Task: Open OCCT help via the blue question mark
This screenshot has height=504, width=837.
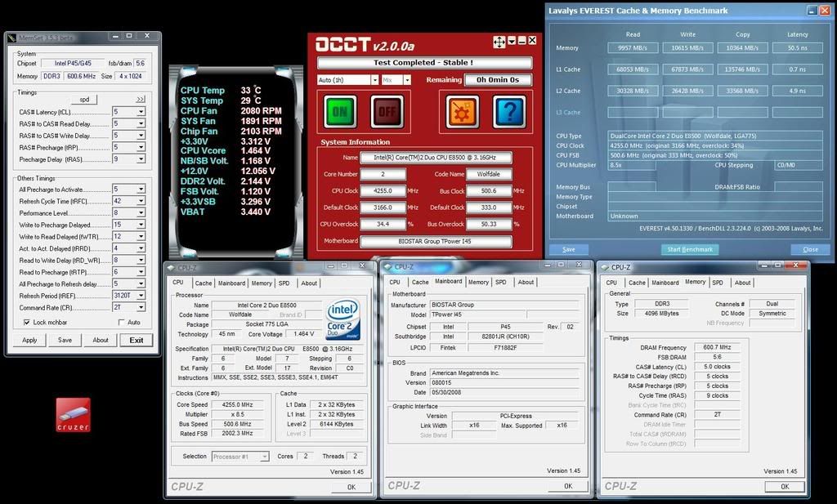Action: (x=509, y=112)
